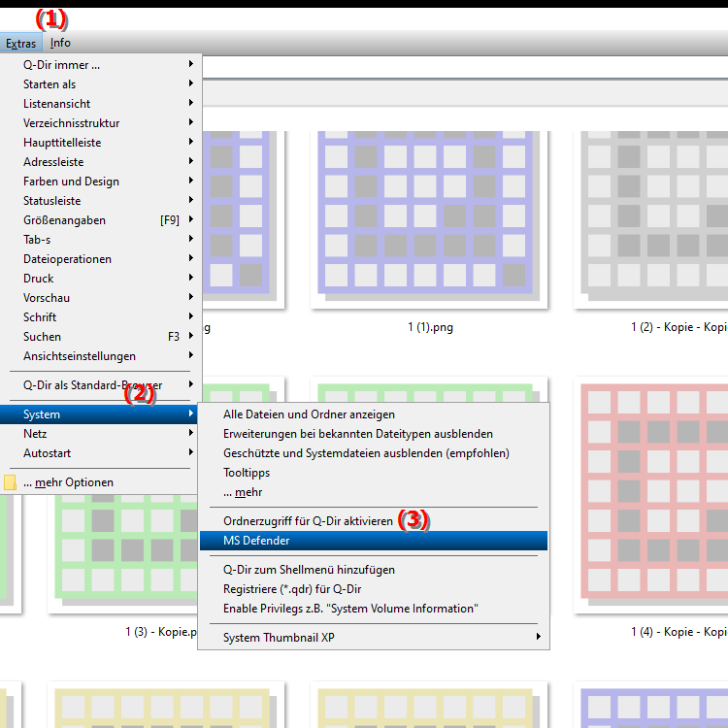Screen dimensions: 728x728
Task: Open the Druck submenu
Action: coord(101,279)
